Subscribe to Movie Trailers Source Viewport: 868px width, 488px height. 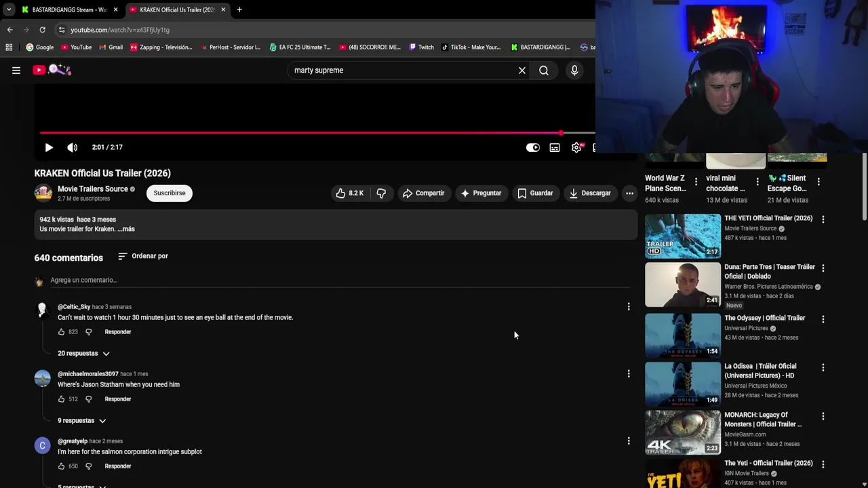coord(170,193)
